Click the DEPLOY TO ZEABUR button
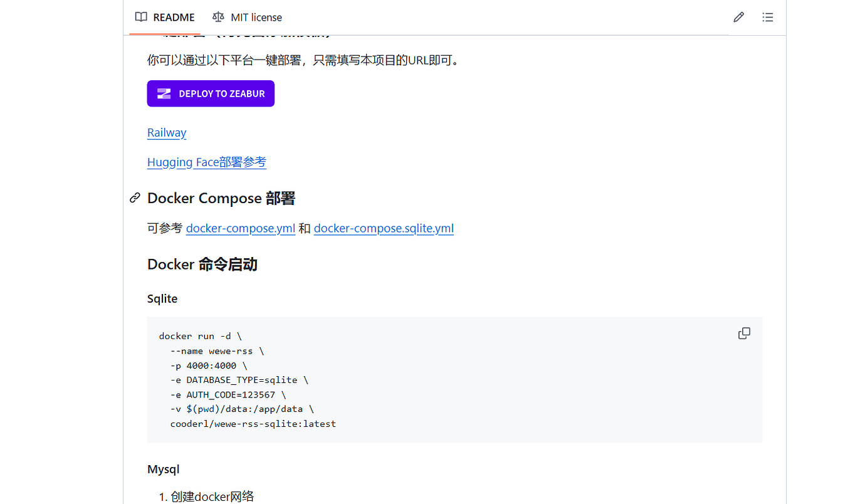 click(211, 93)
